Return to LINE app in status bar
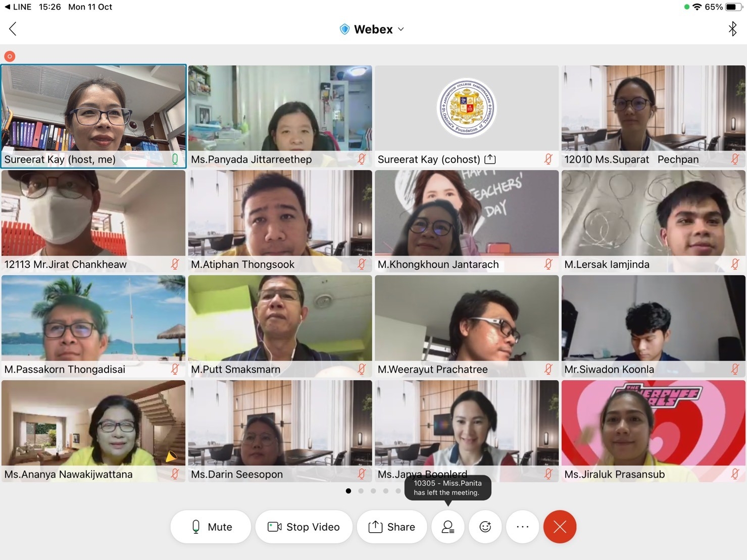Image resolution: width=747 pixels, height=560 pixels. point(18,7)
